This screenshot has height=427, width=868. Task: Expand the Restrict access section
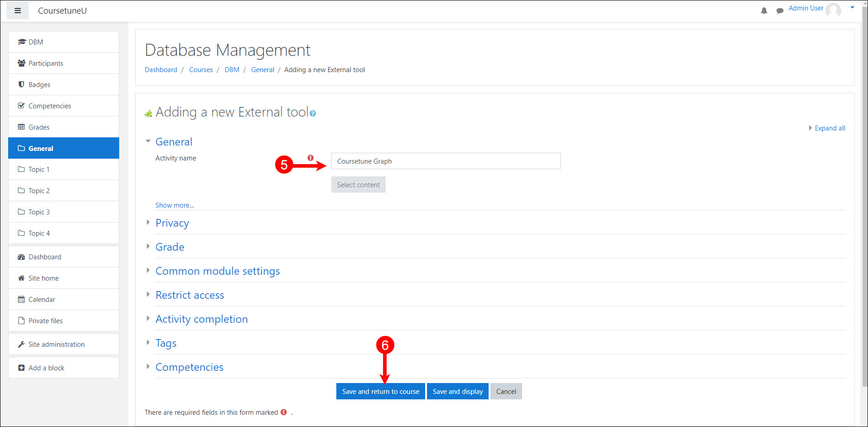click(x=189, y=295)
